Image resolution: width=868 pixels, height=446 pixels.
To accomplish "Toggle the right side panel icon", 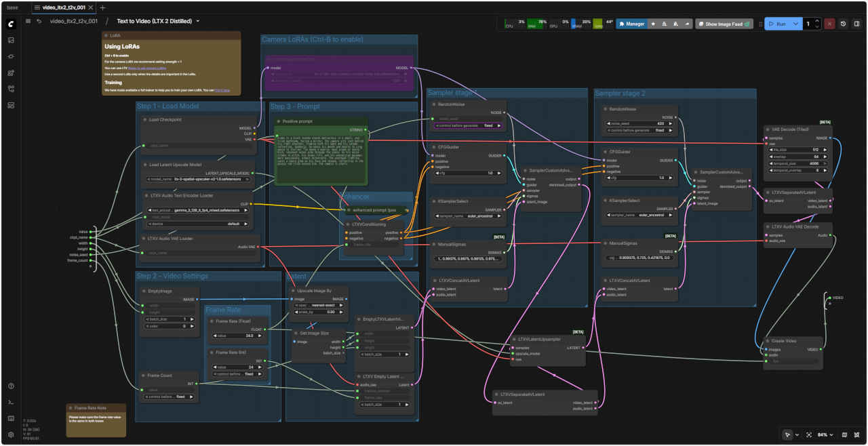I will [x=857, y=24].
